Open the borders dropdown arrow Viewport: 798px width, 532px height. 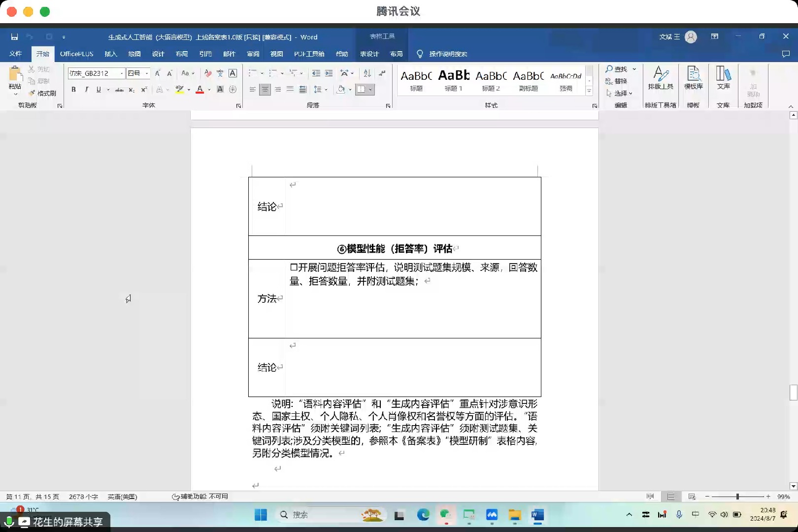tap(370, 90)
